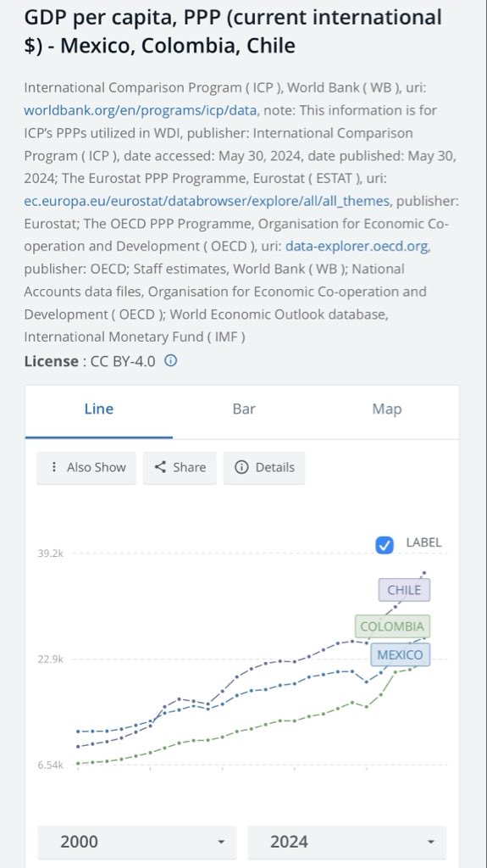Screen dimensions: 487x868
Task: Click the 39.2k axis value
Action: (x=50, y=554)
